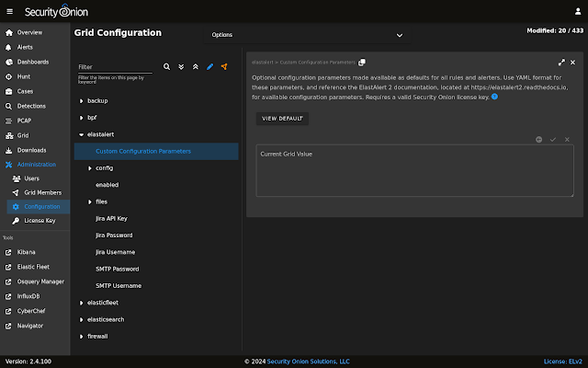
Task: Copy setting path with clipboard icon
Action: 361,63
